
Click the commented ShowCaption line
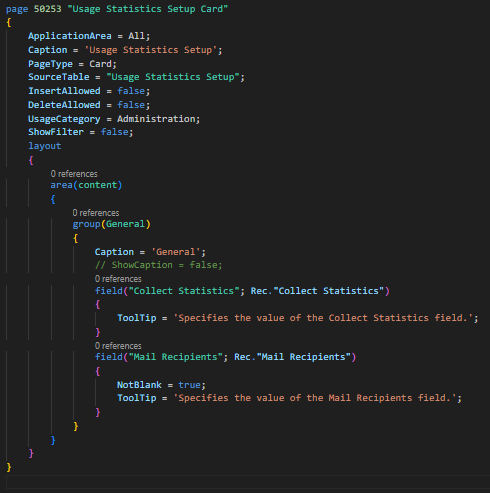click(x=158, y=265)
